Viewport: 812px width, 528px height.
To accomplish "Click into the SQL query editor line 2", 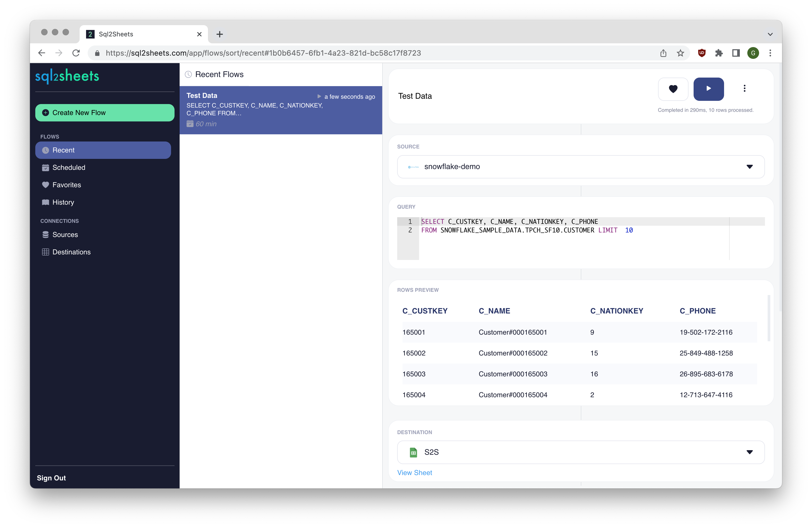I will (527, 231).
